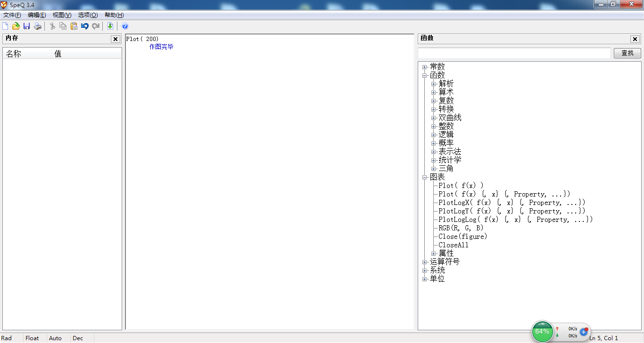The image size is (644, 343).
Task: Click the Plot( 200) line in the editor
Action: (142, 39)
